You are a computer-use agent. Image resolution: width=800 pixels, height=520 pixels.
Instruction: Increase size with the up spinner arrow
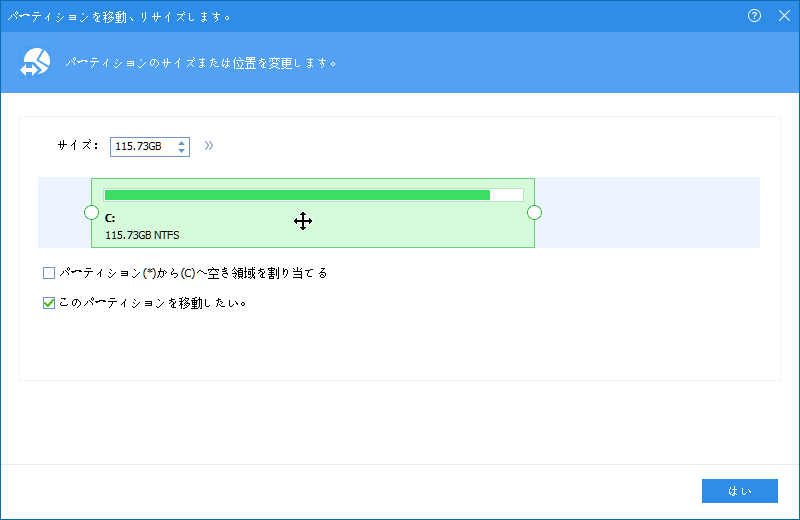click(181, 142)
